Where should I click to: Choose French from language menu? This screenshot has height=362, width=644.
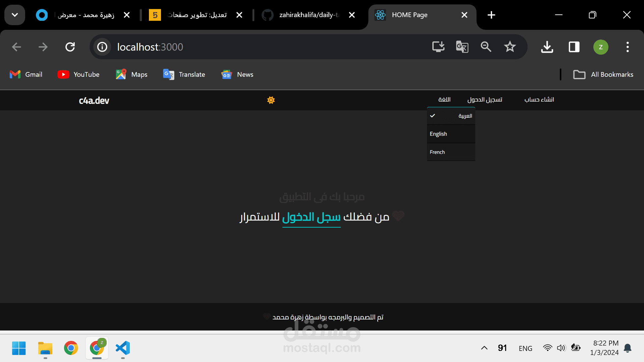pos(451,152)
